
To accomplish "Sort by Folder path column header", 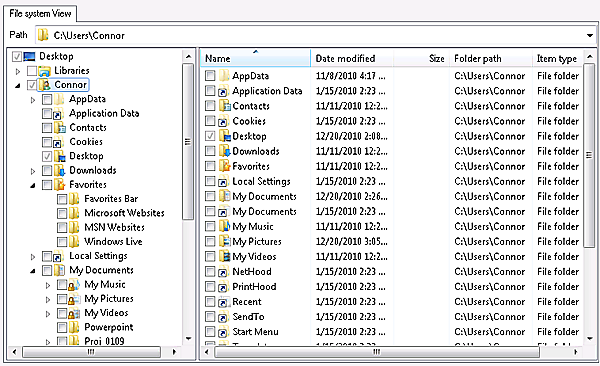I will 491,58.
